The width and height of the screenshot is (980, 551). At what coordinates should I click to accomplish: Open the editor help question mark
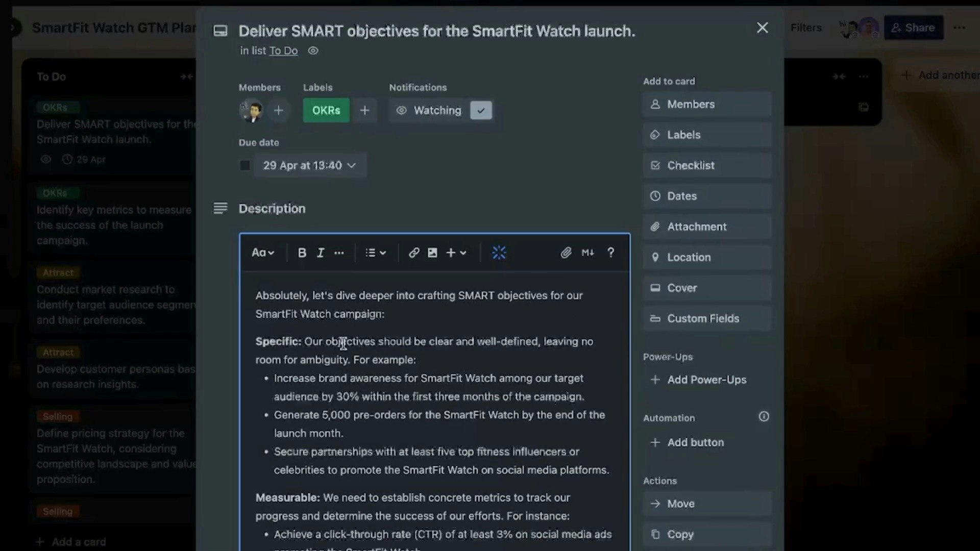point(610,253)
